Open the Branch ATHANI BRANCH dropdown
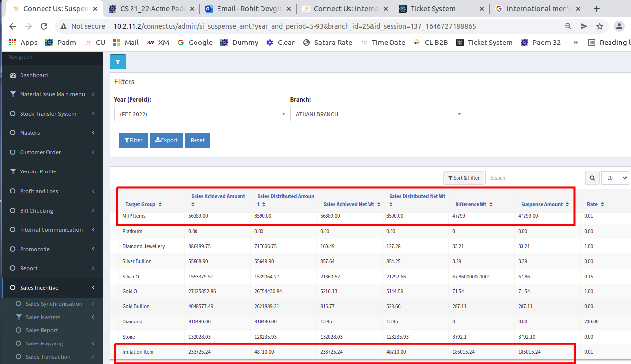This screenshot has width=631, height=364. (378, 114)
